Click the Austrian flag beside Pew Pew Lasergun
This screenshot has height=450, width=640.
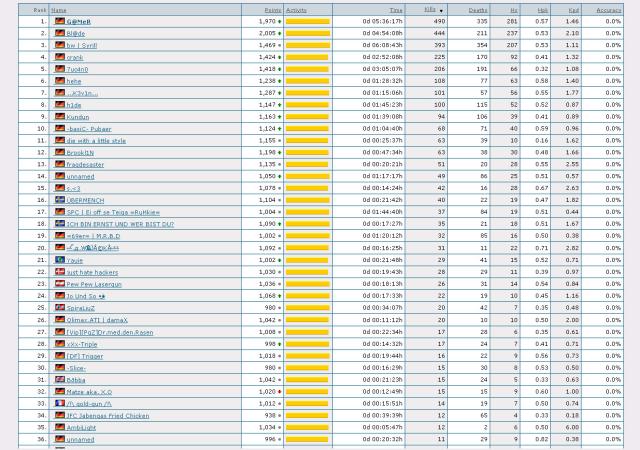pyautogui.click(x=59, y=284)
